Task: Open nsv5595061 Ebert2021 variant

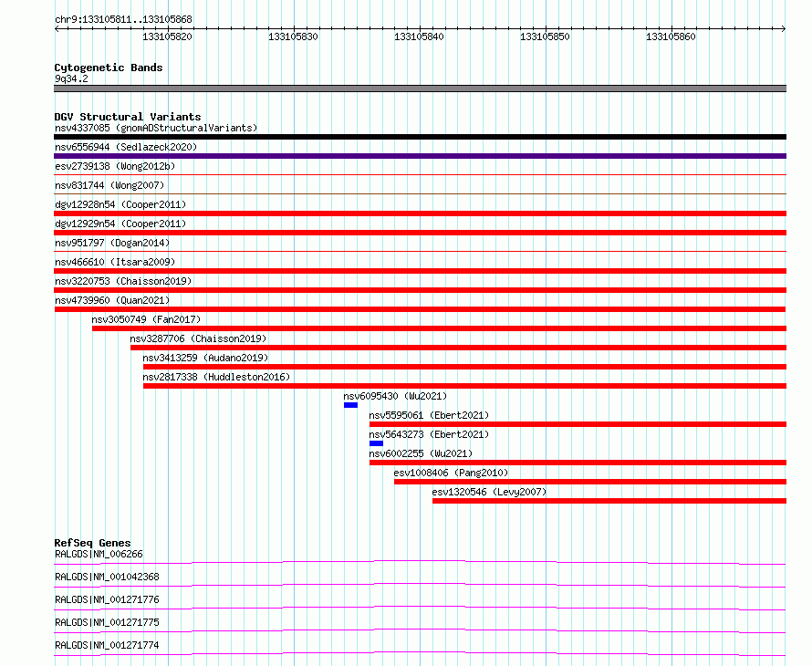Action: coord(429,415)
